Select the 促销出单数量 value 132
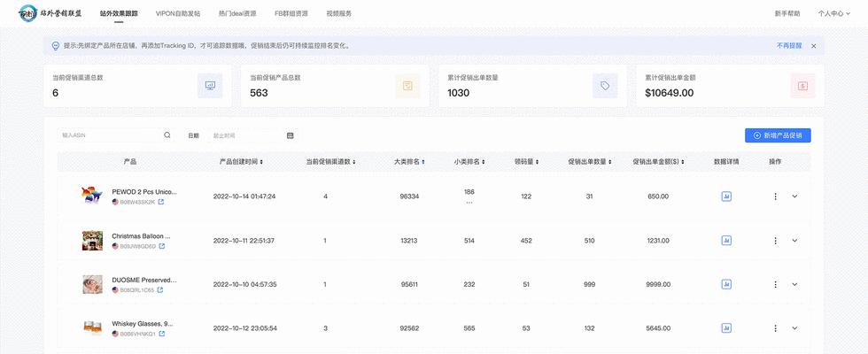Screen dimensions: 868x354 click(590, 328)
